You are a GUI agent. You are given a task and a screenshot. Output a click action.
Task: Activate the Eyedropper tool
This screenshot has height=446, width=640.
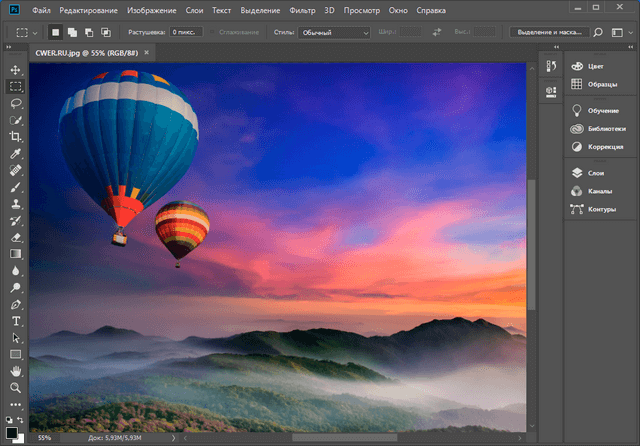[16, 153]
